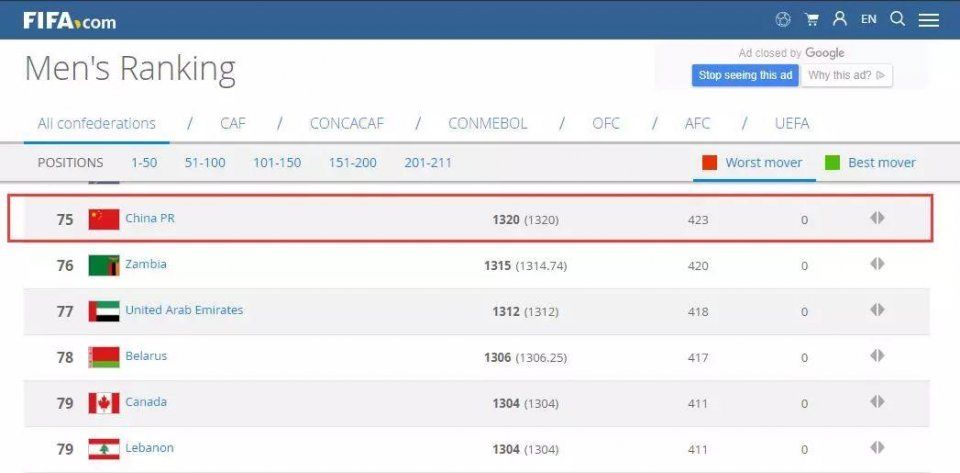The image size is (960, 473).
Task: Click previous points value 420
Action: point(697,266)
